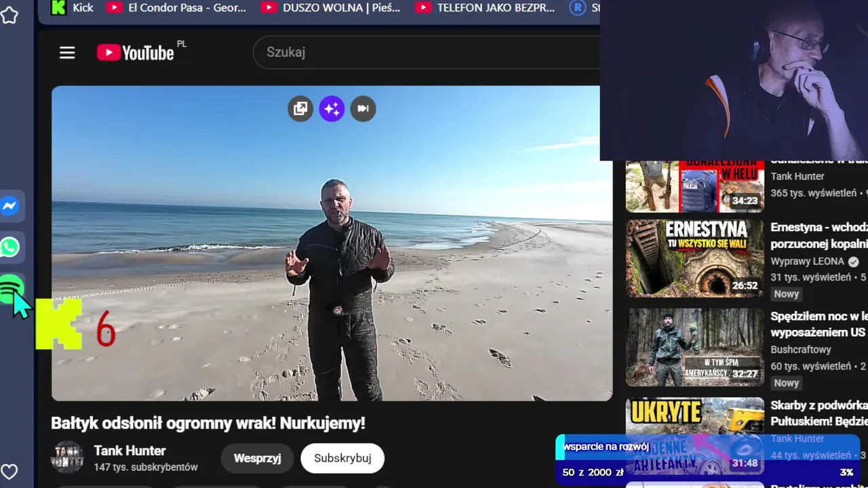868x488 pixels.
Task: Click the Szukaj search field
Action: (x=426, y=52)
